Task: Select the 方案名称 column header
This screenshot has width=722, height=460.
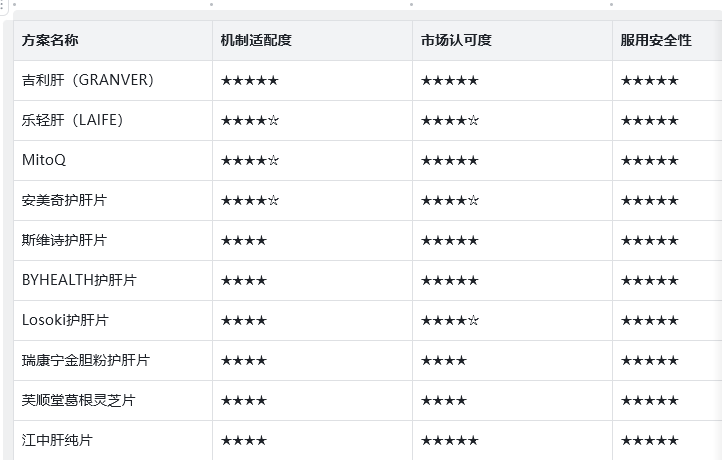Action: click(x=50, y=40)
